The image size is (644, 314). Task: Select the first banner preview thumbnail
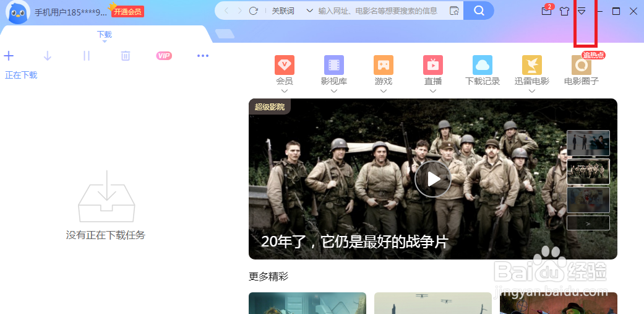click(588, 143)
